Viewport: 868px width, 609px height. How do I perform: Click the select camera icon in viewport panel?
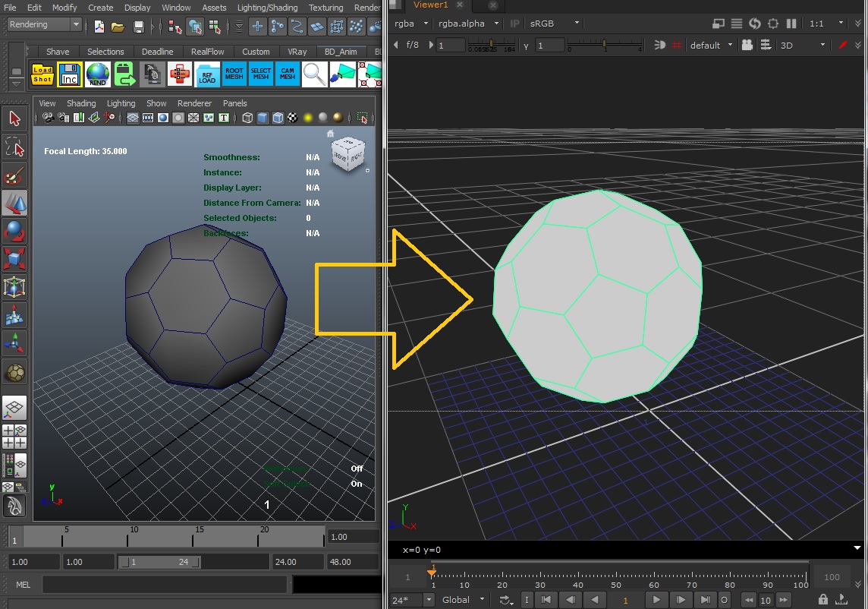click(48, 118)
